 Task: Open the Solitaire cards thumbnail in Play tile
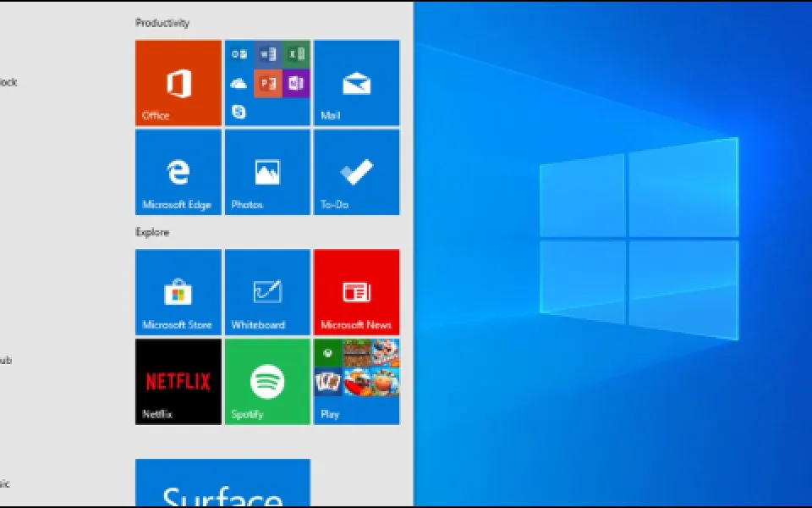click(x=328, y=382)
